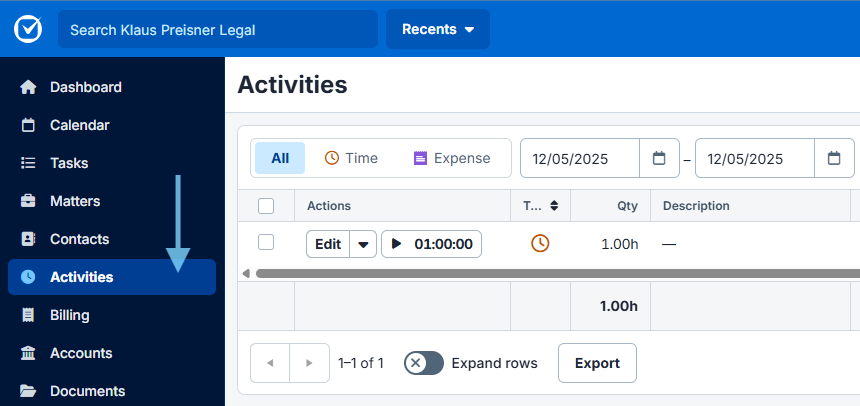Open Matters using the briefcase icon
Screen dimensions: 860x406
click(x=28, y=201)
